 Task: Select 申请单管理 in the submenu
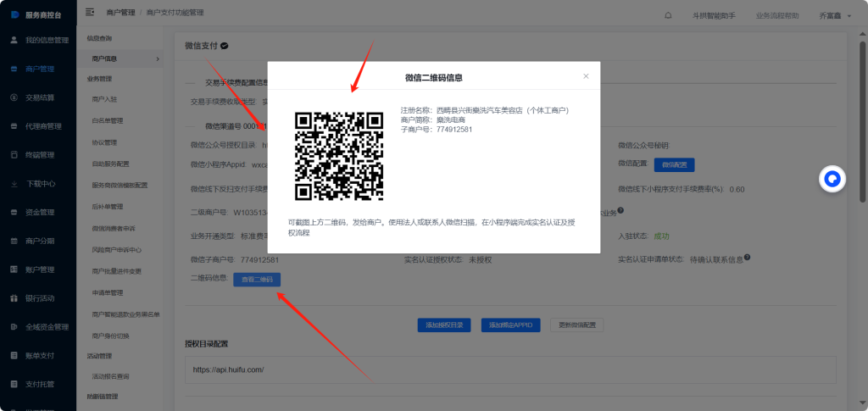pyautogui.click(x=108, y=292)
